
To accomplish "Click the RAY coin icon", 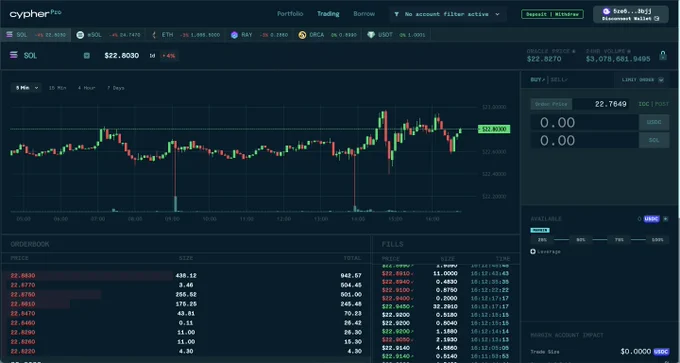I will (235, 35).
